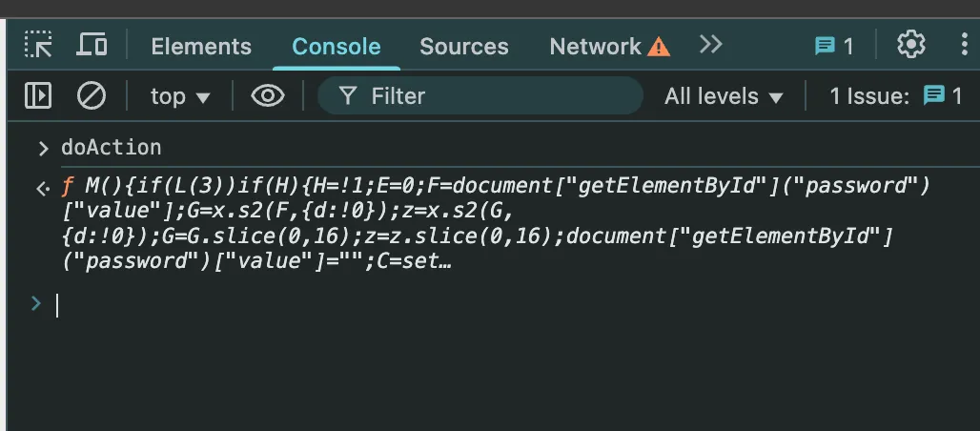Show more tabs with the double chevron
The width and height of the screenshot is (980, 431).
pos(710,45)
